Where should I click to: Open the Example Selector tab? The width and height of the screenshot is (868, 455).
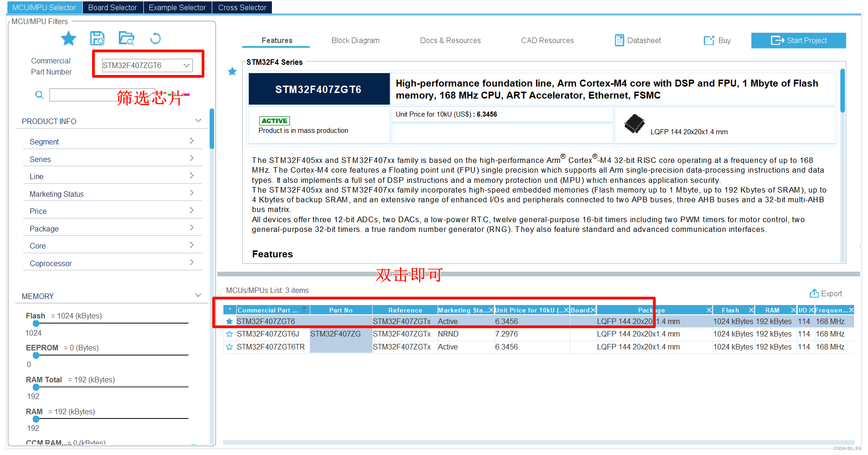pos(177,7)
